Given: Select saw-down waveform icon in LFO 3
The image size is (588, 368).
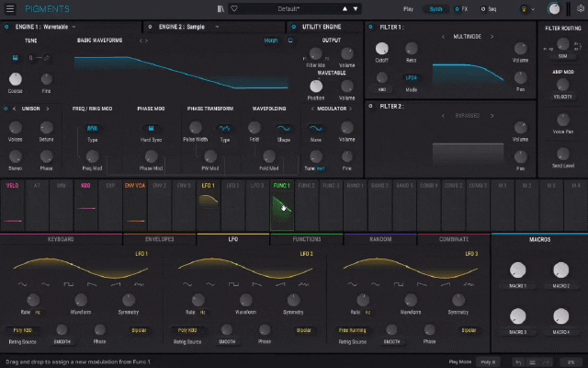Looking at the screenshot, I should [x=422, y=284].
